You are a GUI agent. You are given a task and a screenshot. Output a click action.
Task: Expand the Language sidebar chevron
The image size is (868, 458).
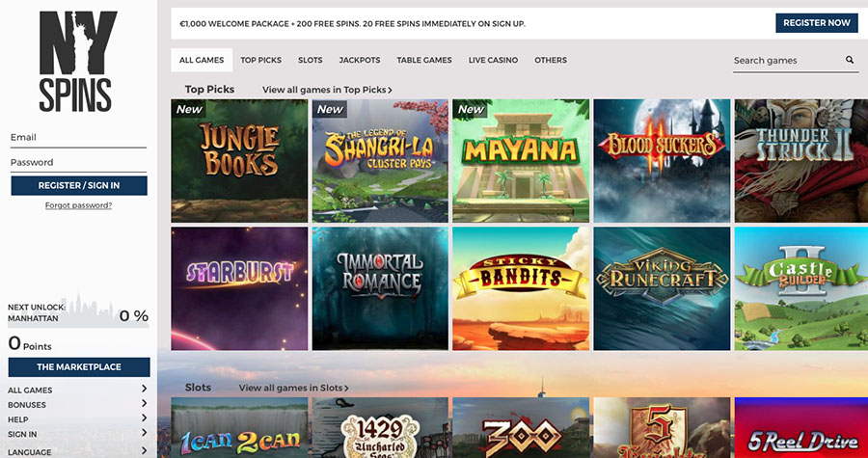pos(144,451)
